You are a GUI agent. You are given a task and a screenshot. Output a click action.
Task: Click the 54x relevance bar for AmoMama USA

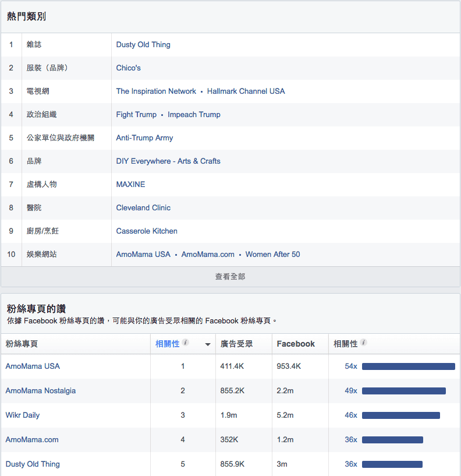click(408, 366)
